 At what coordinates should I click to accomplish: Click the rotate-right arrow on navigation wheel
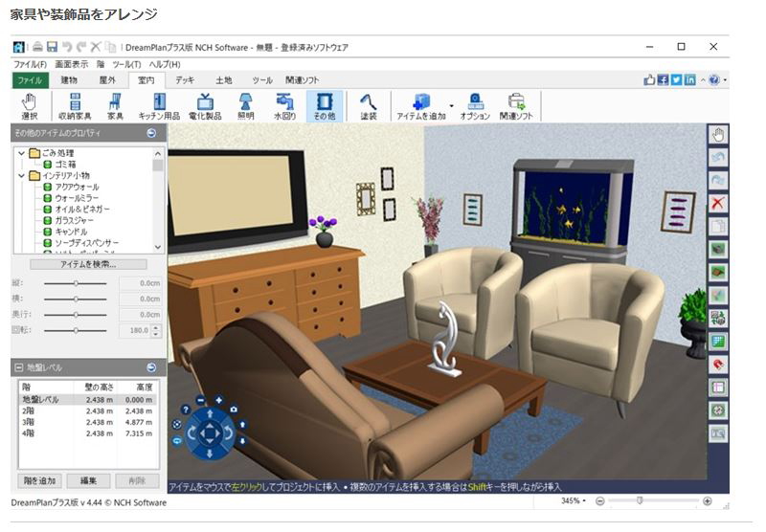(228, 432)
